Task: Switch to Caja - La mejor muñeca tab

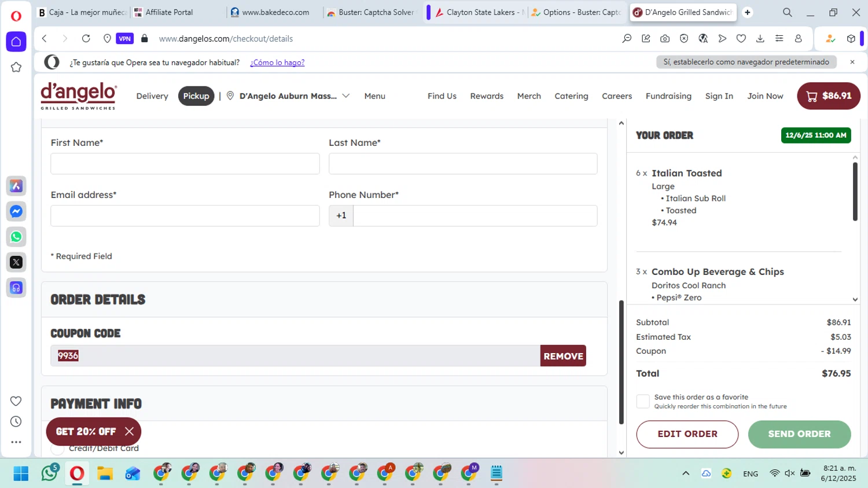Action: pyautogui.click(x=81, y=12)
